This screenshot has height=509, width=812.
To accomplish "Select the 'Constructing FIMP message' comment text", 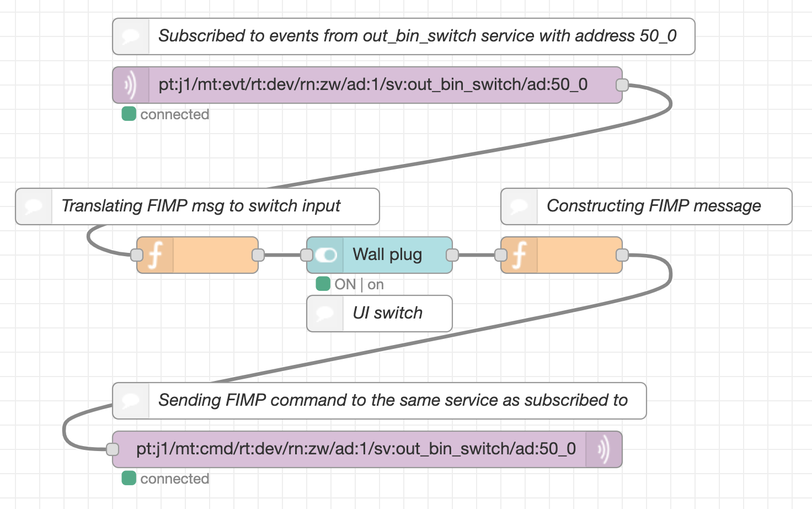I will (654, 206).
